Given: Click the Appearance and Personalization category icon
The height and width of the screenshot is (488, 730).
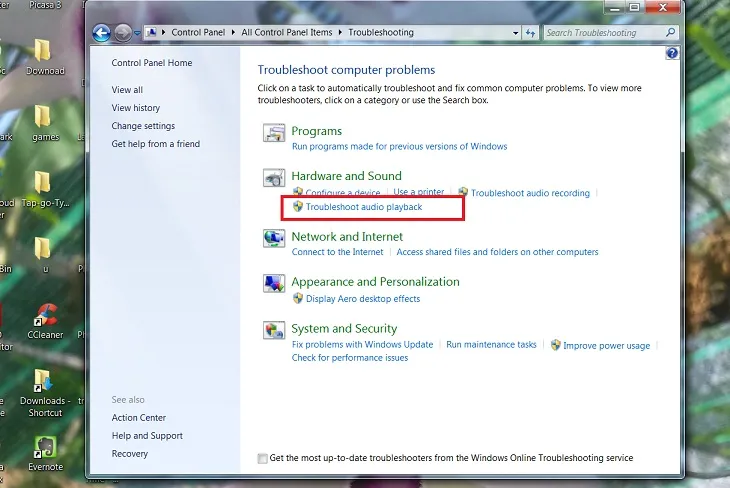Looking at the screenshot, I should click(x=274, y=284).
